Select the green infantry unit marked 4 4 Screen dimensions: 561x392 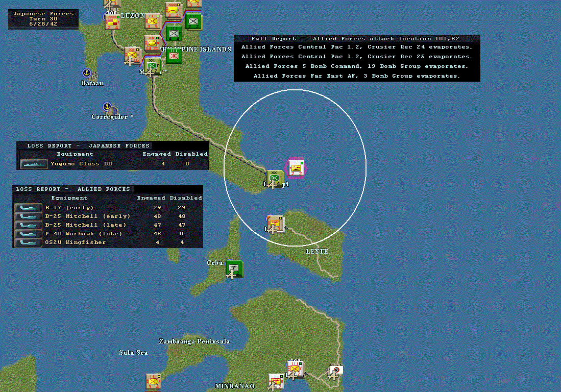pyautogui.click(x=174, y=33)
